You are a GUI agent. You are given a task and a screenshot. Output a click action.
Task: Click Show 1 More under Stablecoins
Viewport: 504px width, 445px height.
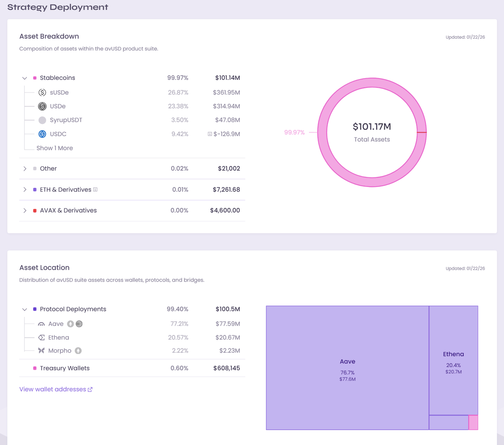coord(55,148)
